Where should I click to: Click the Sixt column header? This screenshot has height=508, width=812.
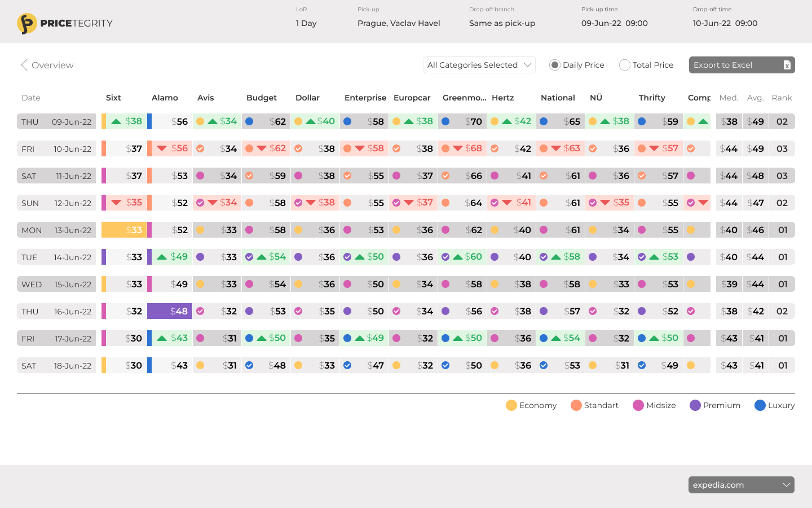pyautogui.click(x=113, y=98)
